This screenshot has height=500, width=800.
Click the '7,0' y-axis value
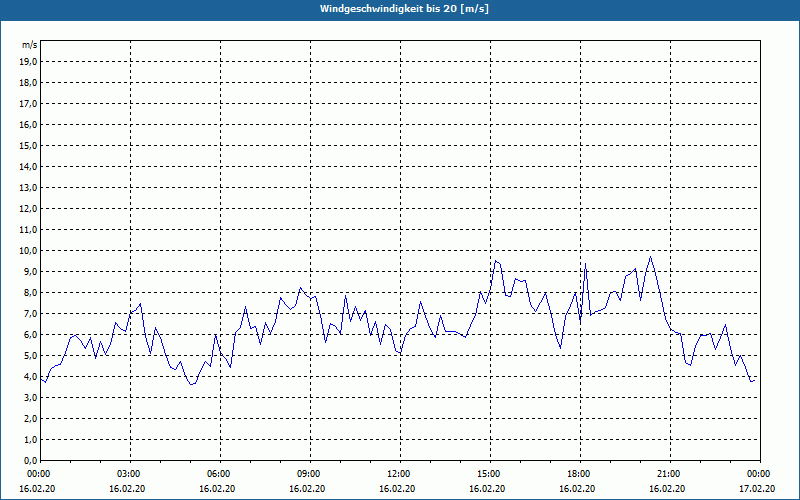point(31,314)
